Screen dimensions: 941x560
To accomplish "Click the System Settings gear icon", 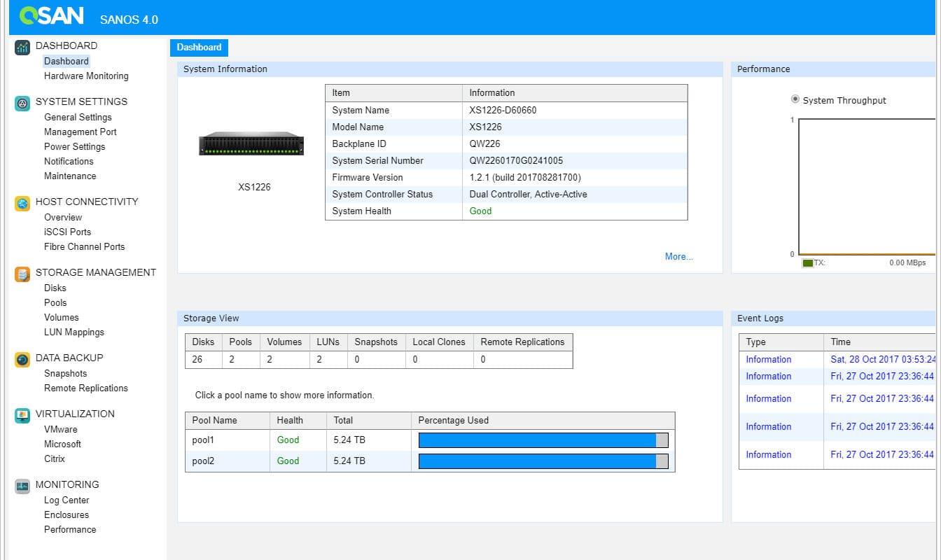I will 22,104.
